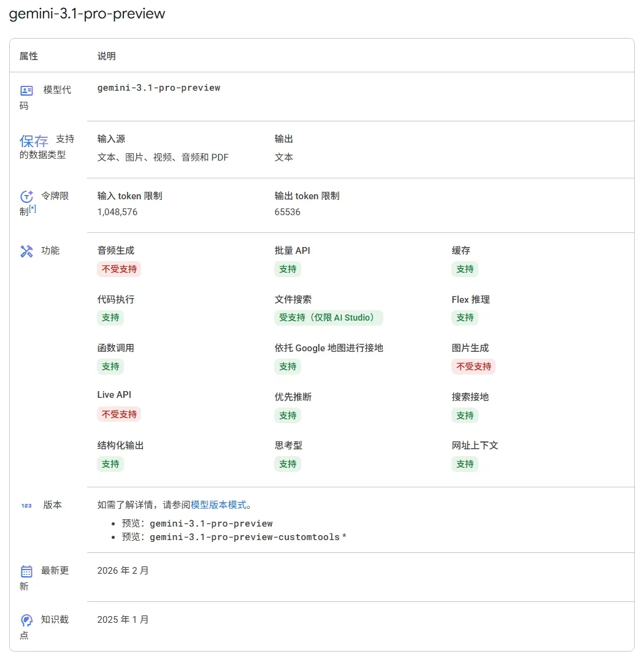Click the 受支持（仅限 AI Studio）badge
Screen dimensions: 644x659
(x=329, y=318)
